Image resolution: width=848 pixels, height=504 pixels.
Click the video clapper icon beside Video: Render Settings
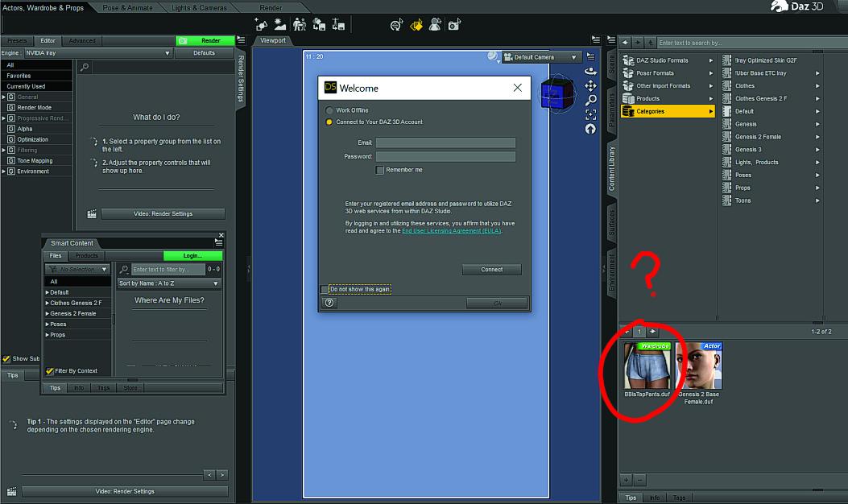pos(92,213)
